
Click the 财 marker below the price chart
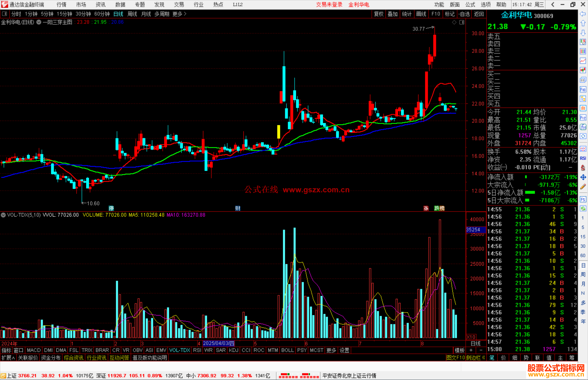click(238, 208)
